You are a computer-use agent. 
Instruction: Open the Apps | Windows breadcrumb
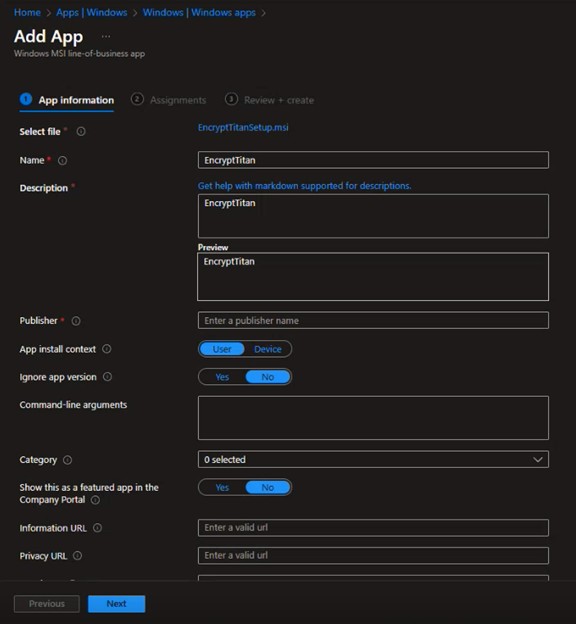(92, 13)
